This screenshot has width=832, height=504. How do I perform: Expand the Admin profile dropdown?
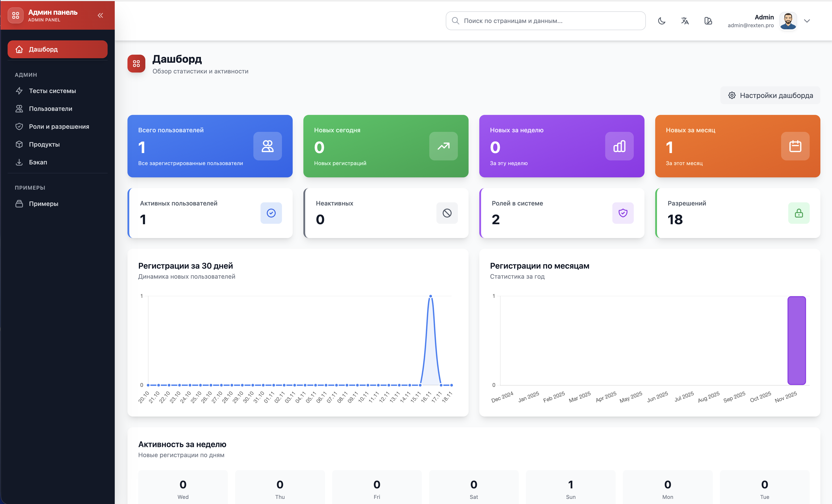807,21
